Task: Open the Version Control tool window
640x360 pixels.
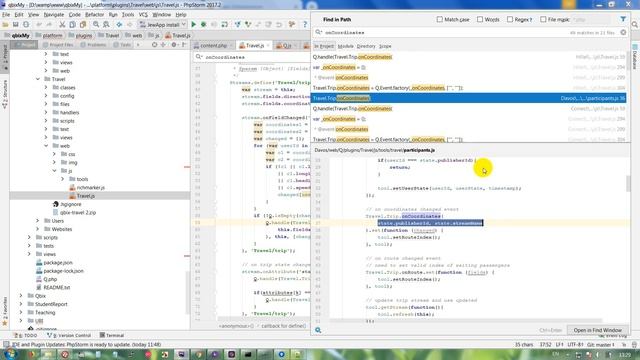Action: [69, 335]
